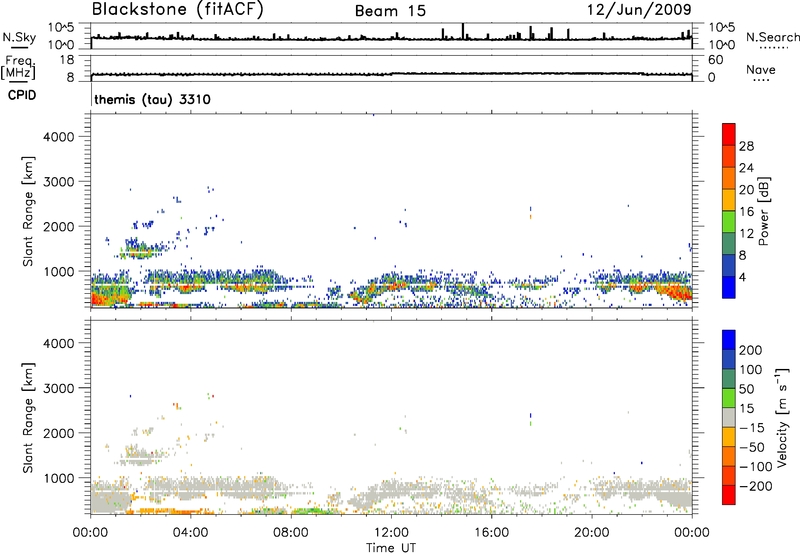This screenshot has height=554, width=800.
Task: Click the red bottom of the Velocity color bar
Action: tap(729, 495)
